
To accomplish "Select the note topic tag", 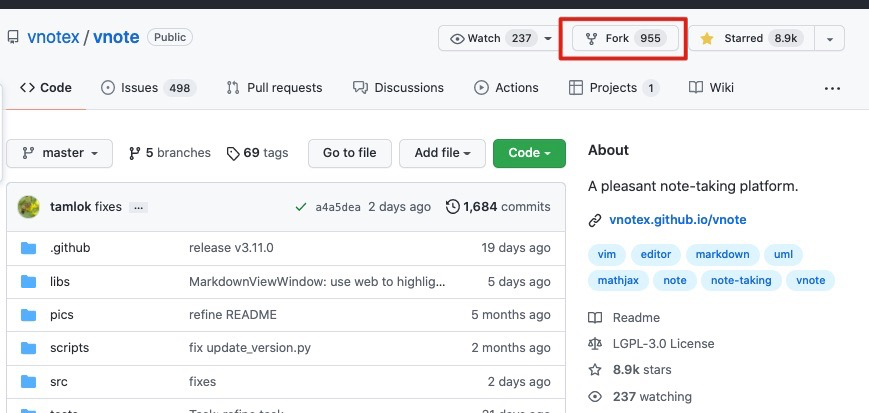I will (x=674, y=280).
